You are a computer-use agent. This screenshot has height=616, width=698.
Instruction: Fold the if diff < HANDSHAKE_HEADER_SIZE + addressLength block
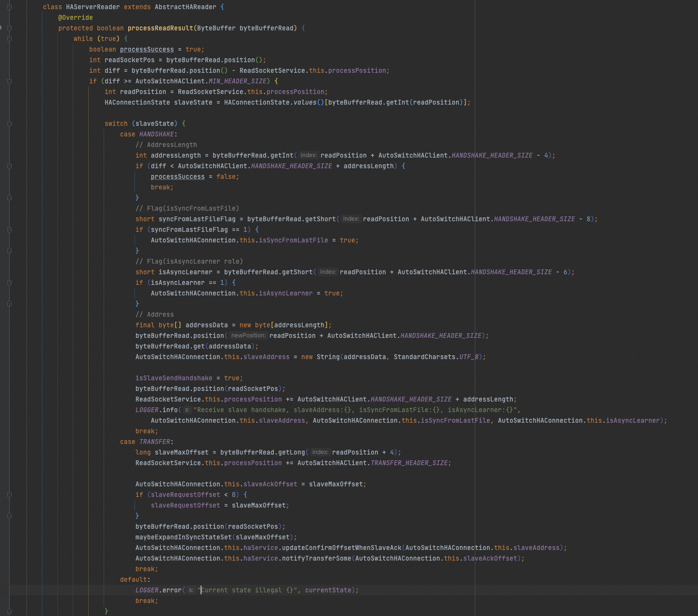tap(9, 166)
